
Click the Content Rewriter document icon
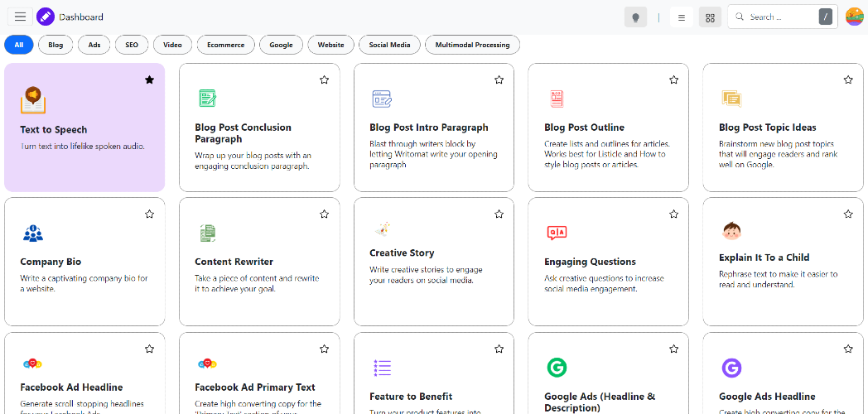207,233
